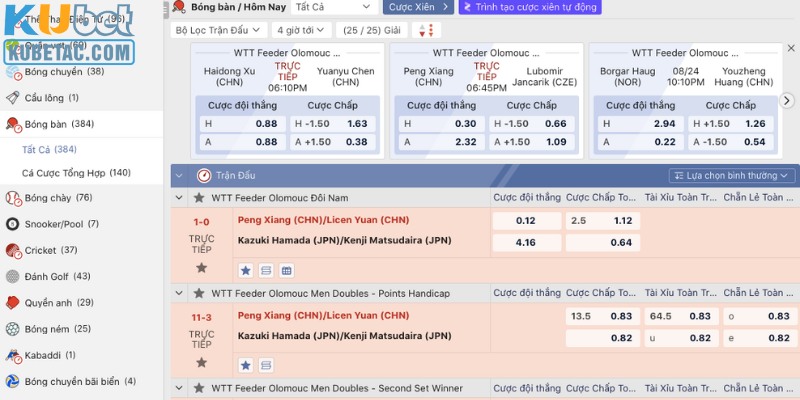Open statistics icon for 11-3 Points Handicap match
Image resolution: width=800 pixels, height=400 pixels.
click(266, 365)
